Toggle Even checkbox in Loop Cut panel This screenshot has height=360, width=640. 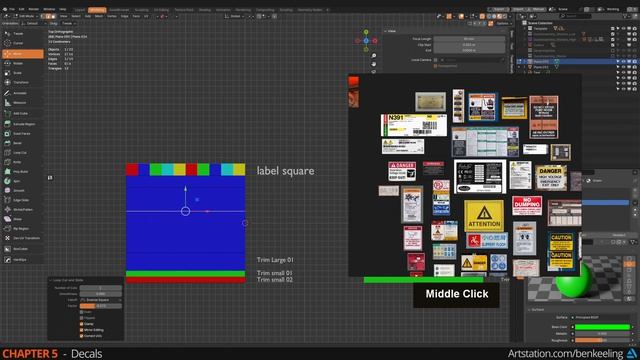coord(82,312)
